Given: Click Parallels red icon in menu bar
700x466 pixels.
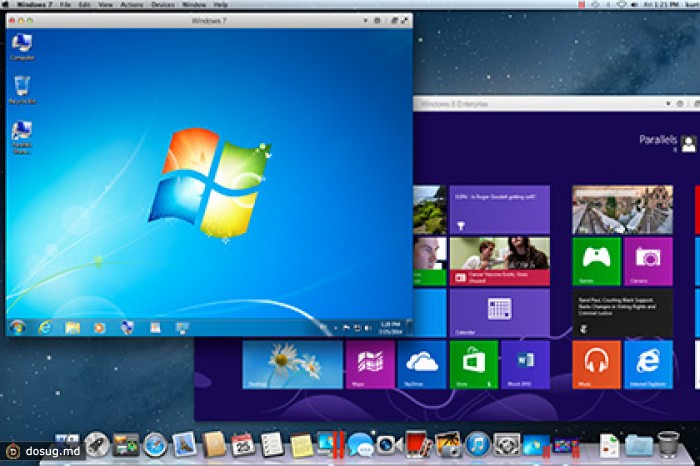Looking at the screenshot, I should 582,4.
